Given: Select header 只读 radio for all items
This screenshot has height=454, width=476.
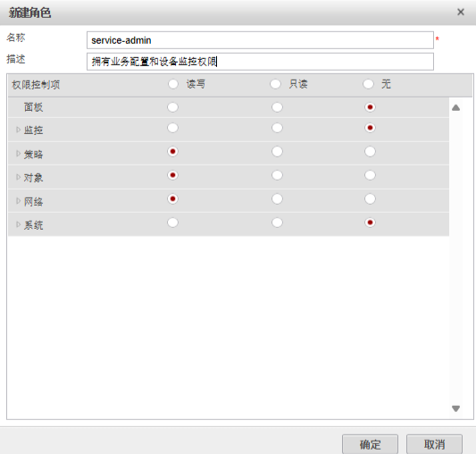Looking at the screenshot, I should coord(275,84).
